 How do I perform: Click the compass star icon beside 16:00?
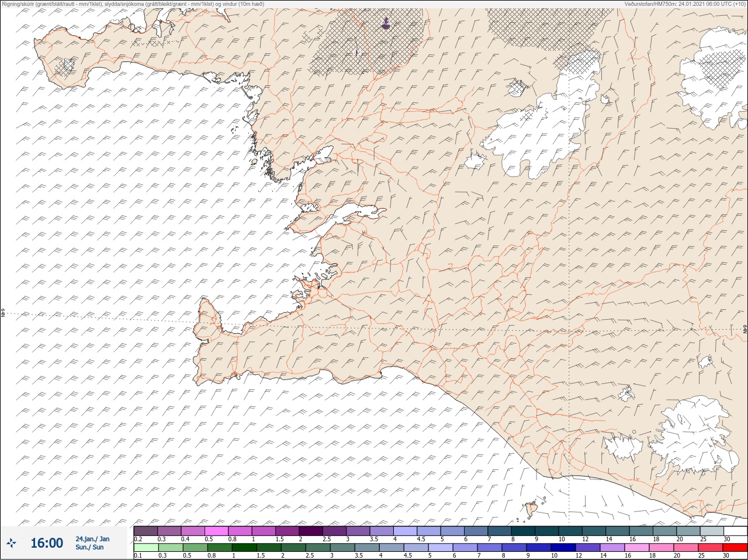point(12,543)
